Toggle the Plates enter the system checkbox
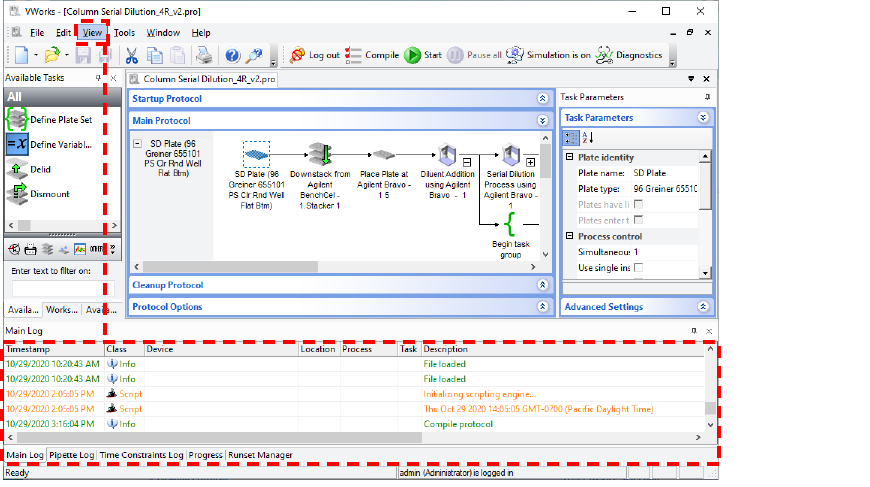Image resolution: width=870 pixels, height=487 pixels. (x=639, y=220)
